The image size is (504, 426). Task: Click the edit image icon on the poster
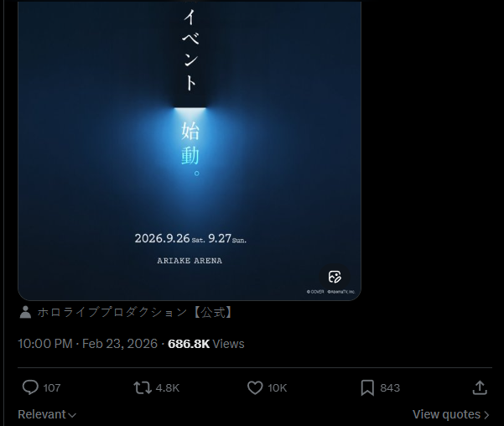coord(335,277)
